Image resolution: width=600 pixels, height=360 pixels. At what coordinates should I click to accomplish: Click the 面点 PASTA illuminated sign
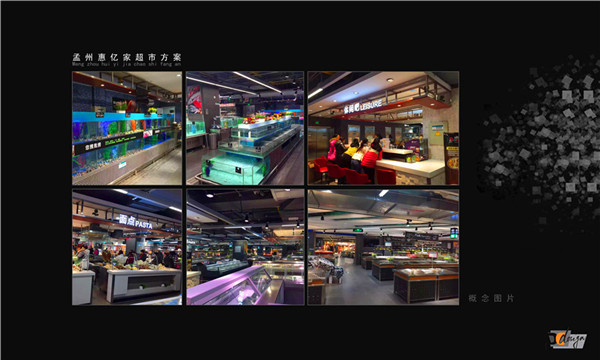[135, 222]
